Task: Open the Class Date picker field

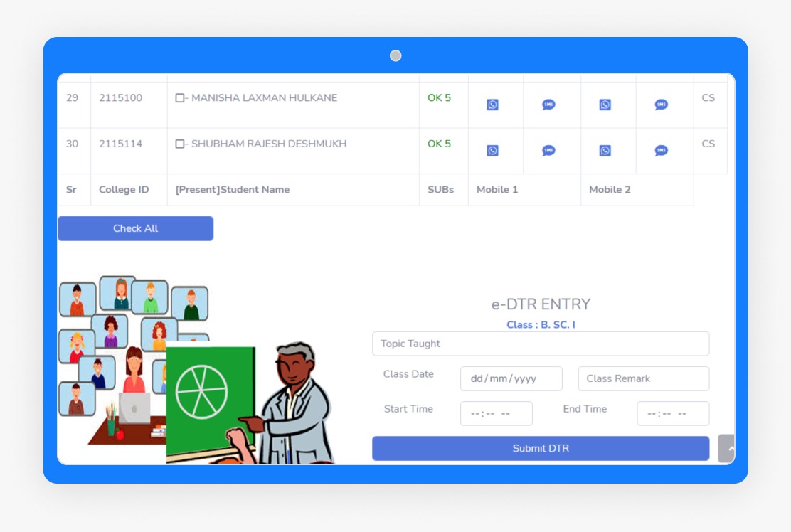Action: coord(511,378)
